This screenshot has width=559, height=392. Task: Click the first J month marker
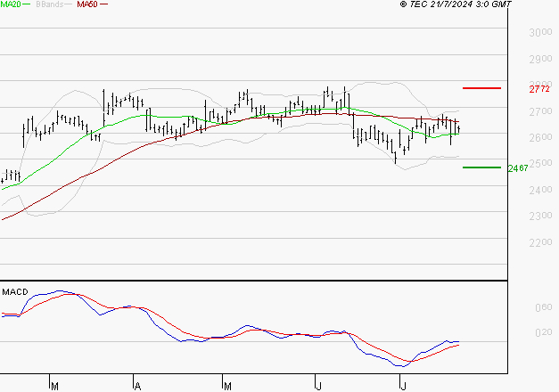coord(319,386)
